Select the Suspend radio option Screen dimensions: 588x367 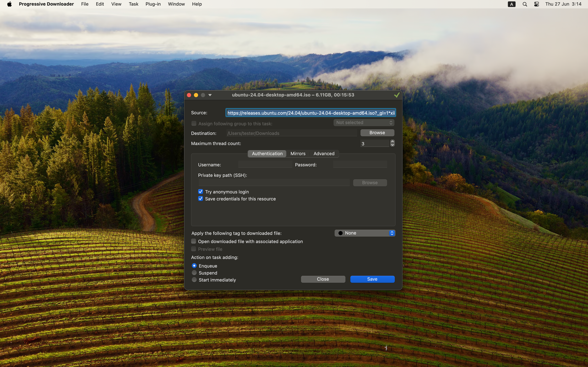(x=194, y=273)
